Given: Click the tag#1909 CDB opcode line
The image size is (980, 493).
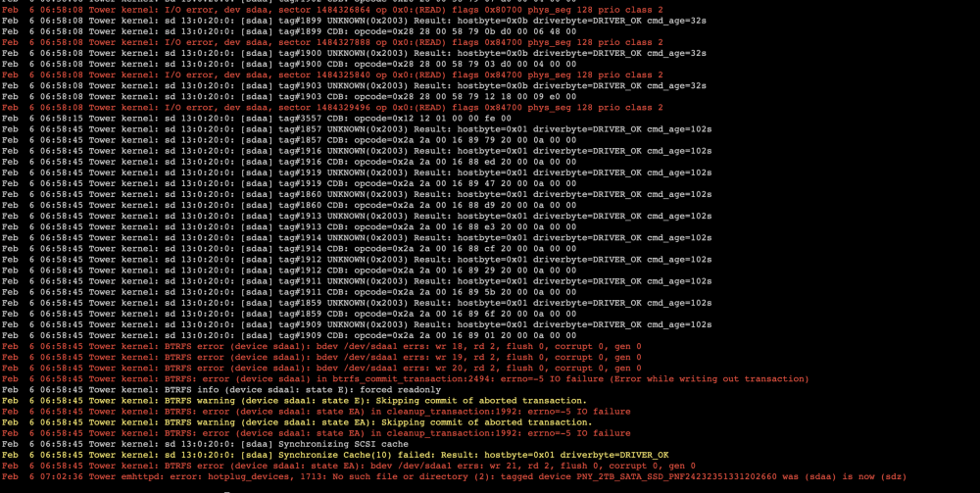Looking at the screenshot, I should click(x=289, y=335).
